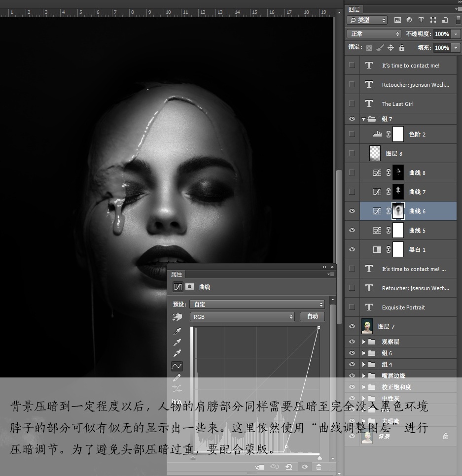Click the reset adjustment icon in 属性 panel
462x476 pixels.
[x=288, y=467]
